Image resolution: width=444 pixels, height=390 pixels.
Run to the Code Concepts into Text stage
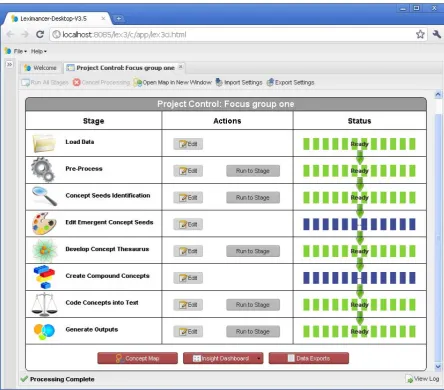253,305
